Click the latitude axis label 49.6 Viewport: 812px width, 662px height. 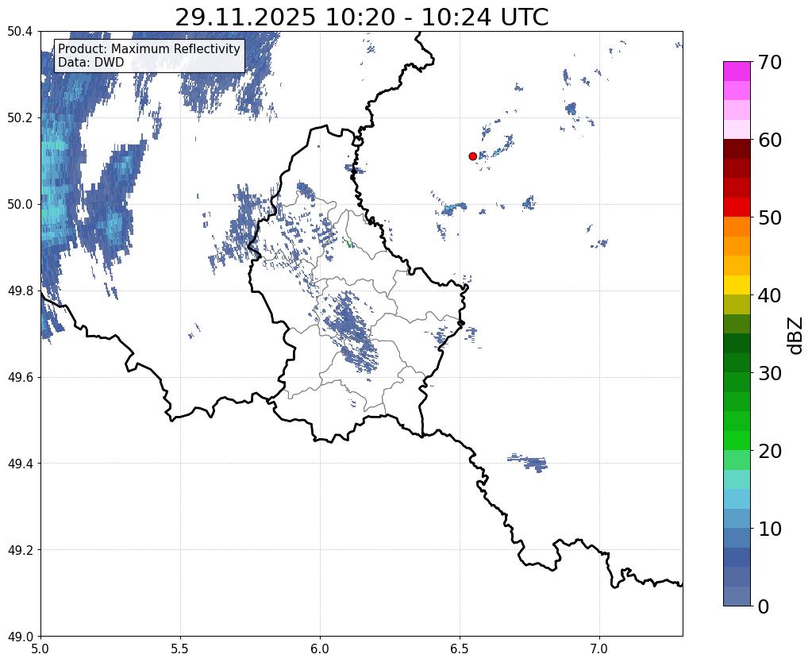coord(20,378)
